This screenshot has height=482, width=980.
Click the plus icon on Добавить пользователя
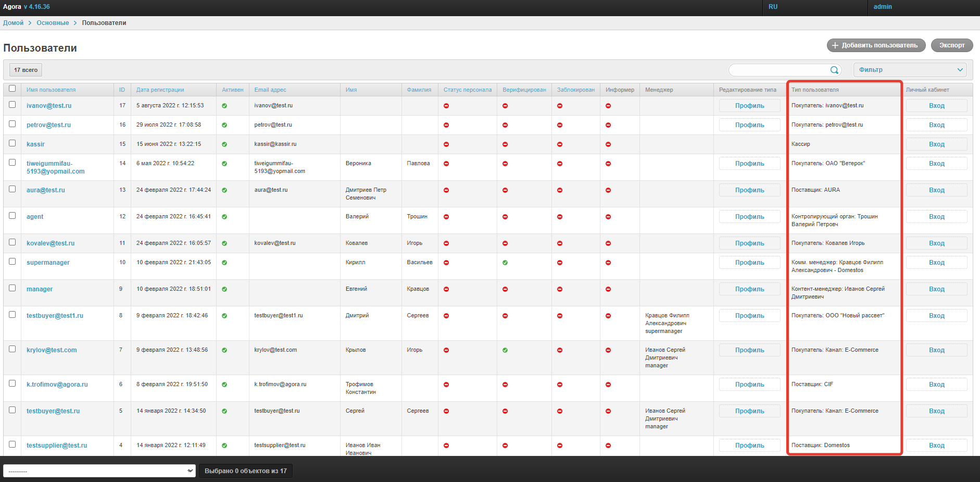[x=835, y=45]
